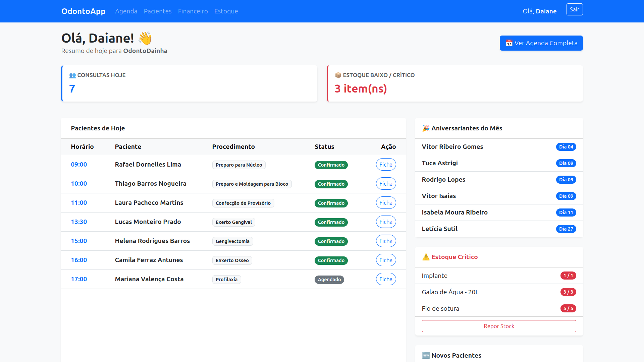The width and height of the screenshot is (644, 362).
Task: Select the 16:00 appointment time
Action: click(79, 260)
